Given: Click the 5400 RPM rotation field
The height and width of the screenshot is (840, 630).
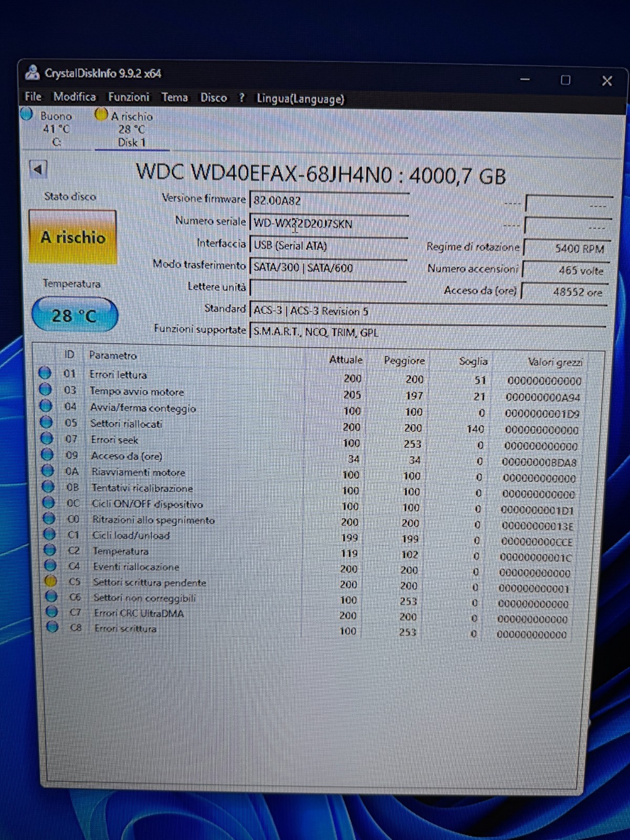Looking at the screenshot, I should coord(568,248).
